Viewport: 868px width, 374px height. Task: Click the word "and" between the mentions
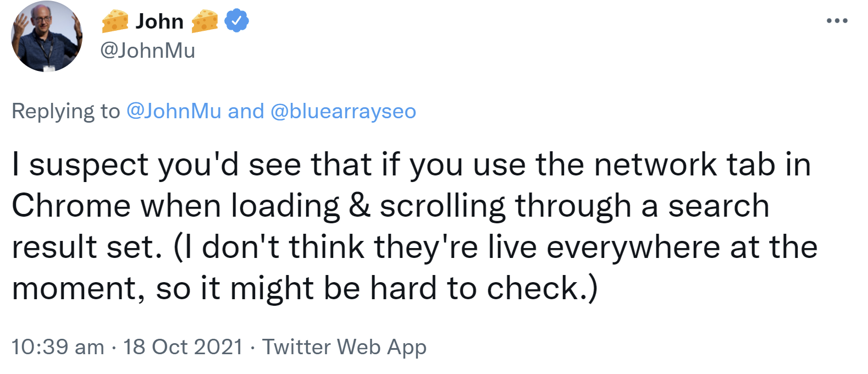coord(246,111)
